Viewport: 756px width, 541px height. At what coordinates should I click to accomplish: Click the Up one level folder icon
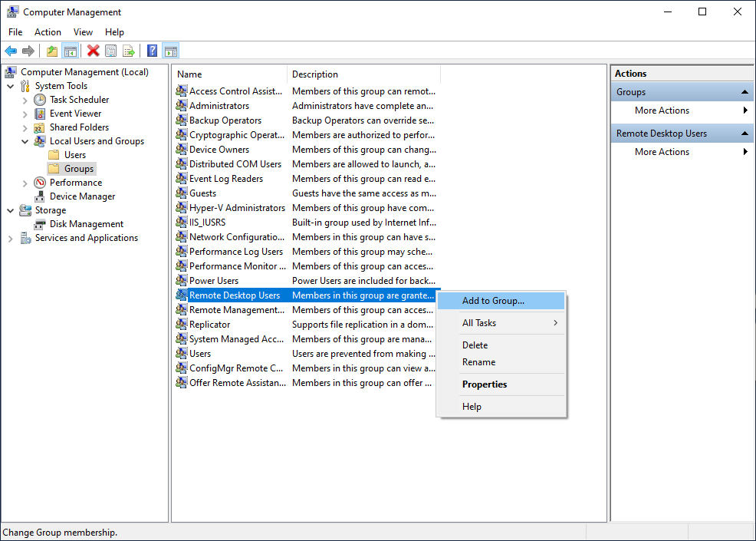(x=52, y=51)
